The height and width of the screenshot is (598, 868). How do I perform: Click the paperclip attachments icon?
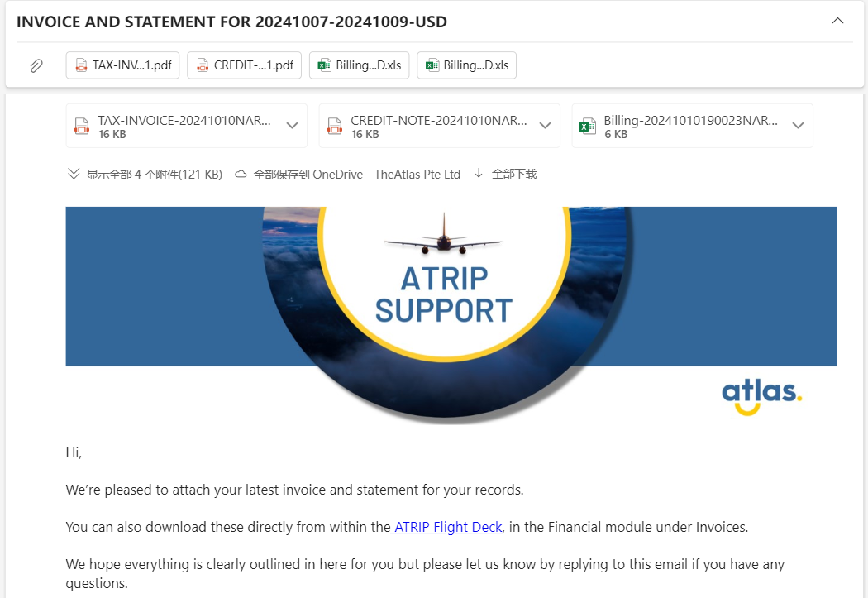tap(36, 65)
